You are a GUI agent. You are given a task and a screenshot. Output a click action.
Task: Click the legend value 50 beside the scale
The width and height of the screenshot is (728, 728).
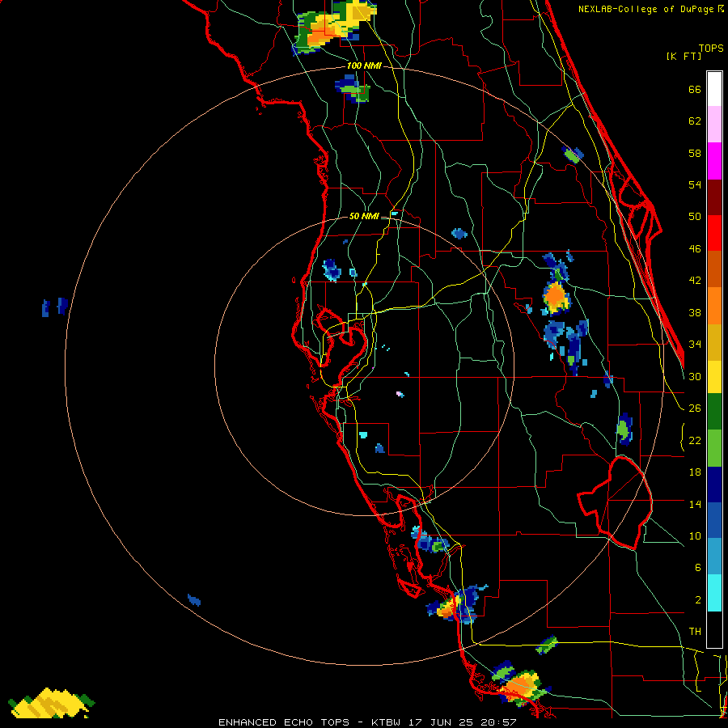pos(695,217)
